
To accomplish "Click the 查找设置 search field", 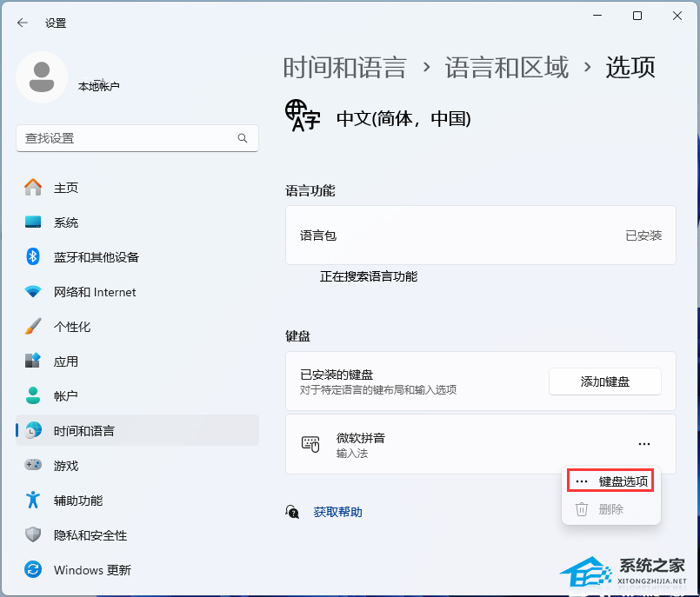I will coord(126,138).
